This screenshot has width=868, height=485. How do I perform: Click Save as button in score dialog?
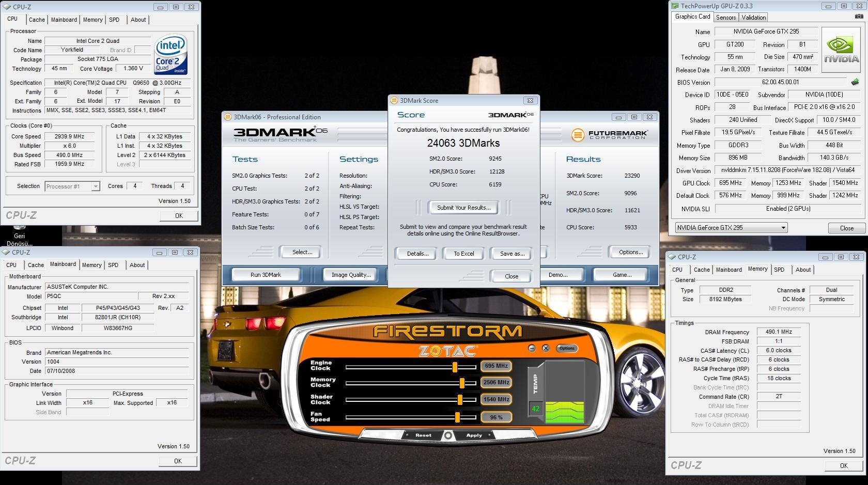pos(512,254)
